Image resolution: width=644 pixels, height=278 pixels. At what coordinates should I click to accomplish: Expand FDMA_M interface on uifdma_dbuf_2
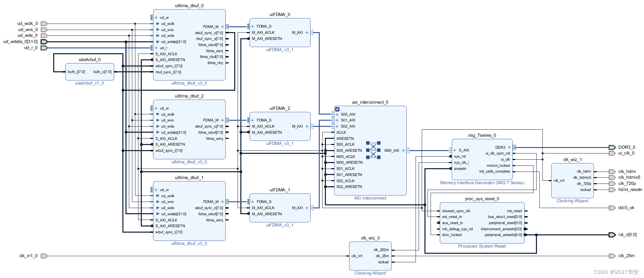coord(222,120)
